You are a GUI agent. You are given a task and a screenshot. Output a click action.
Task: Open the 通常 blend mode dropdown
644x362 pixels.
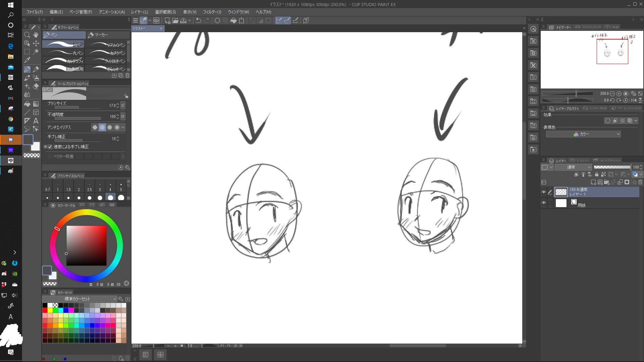[573, 167]
